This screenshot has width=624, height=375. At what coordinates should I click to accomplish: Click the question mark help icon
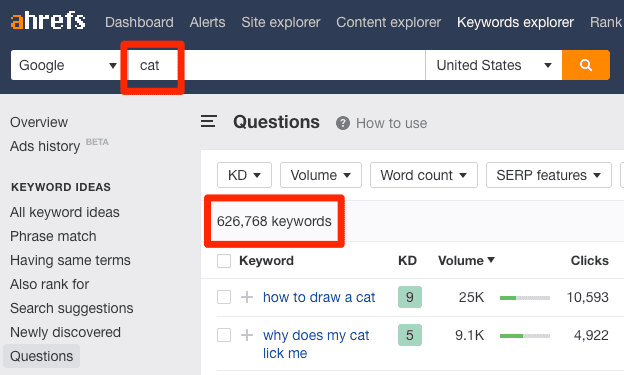pyautogui.click(x=343, y=123)
